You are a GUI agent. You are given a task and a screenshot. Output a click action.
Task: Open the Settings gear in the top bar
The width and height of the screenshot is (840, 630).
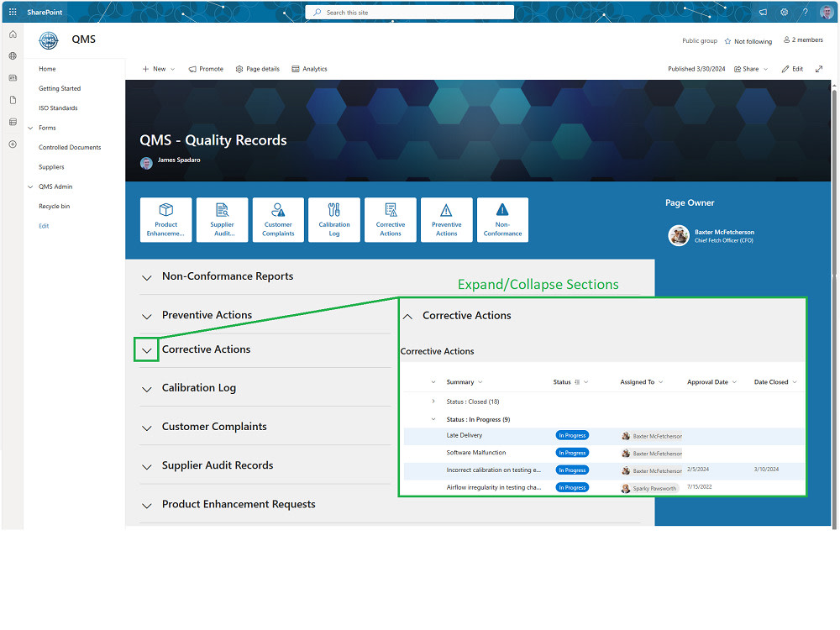pos(784,12)
